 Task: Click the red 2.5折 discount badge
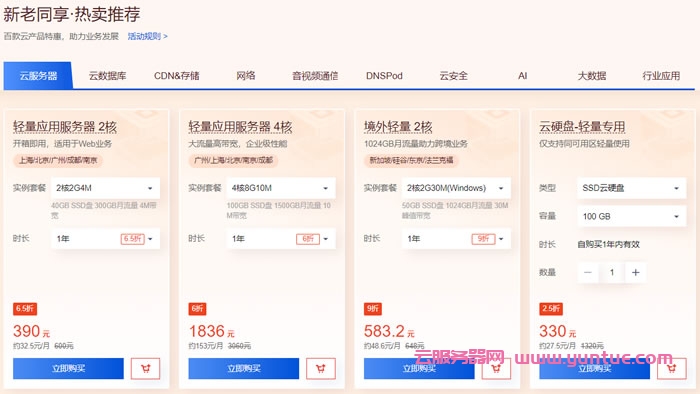click(x=551, y=309)
